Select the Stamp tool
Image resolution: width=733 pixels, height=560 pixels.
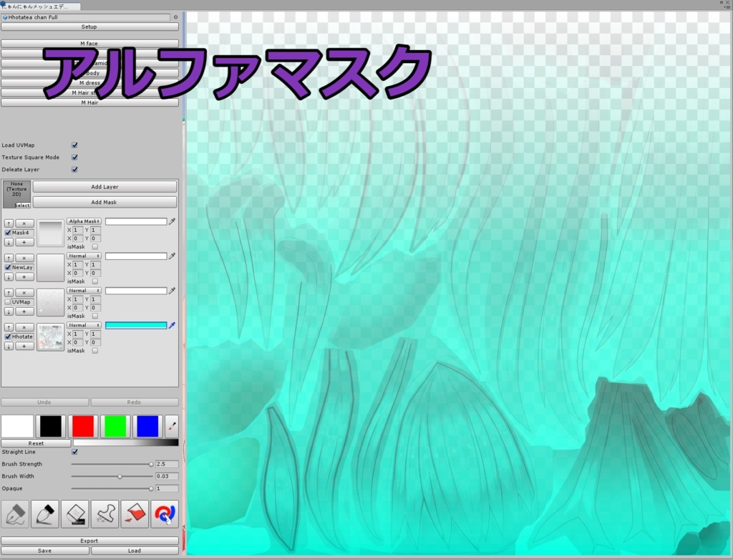pos(104,514)
